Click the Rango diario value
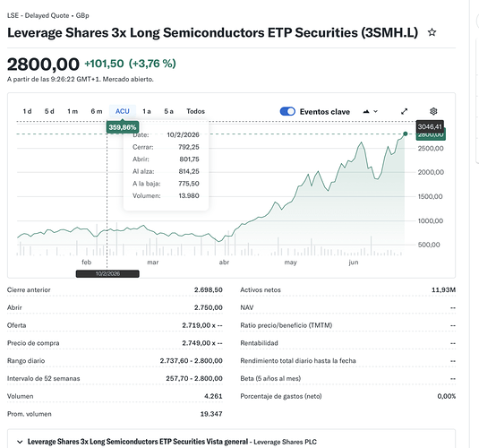This screenshot has height=448, width=479. tap(192, 361)
